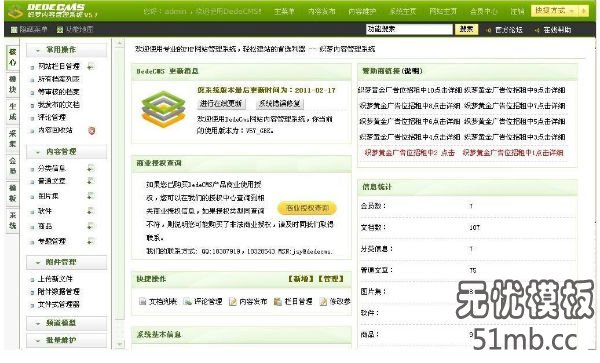The height and width of the screenshot is (363, 600).
Task: Click the 隐藏菜单 hide-menu icon
Action: pos(14,30)
